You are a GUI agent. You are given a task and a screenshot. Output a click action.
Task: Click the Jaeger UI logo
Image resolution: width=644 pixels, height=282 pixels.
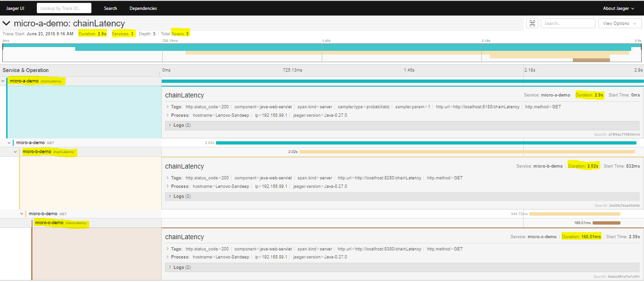(15, 8)
